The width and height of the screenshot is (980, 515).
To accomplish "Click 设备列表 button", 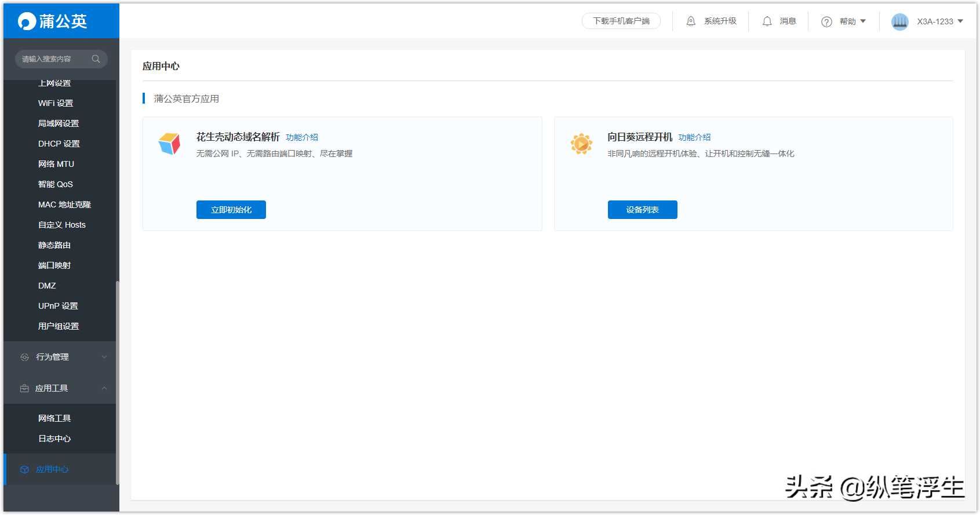I will 643,210.
